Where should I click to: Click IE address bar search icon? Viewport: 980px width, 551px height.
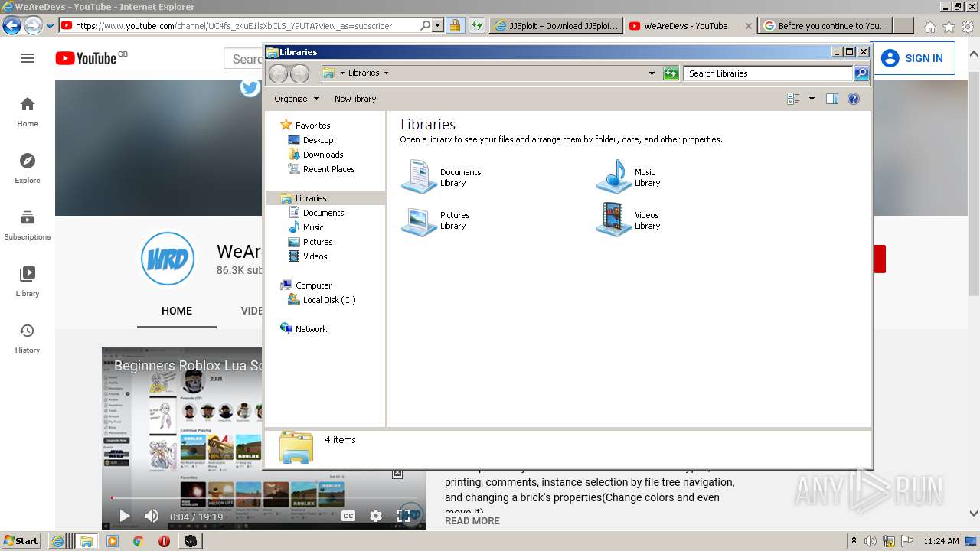coord(426,25)
